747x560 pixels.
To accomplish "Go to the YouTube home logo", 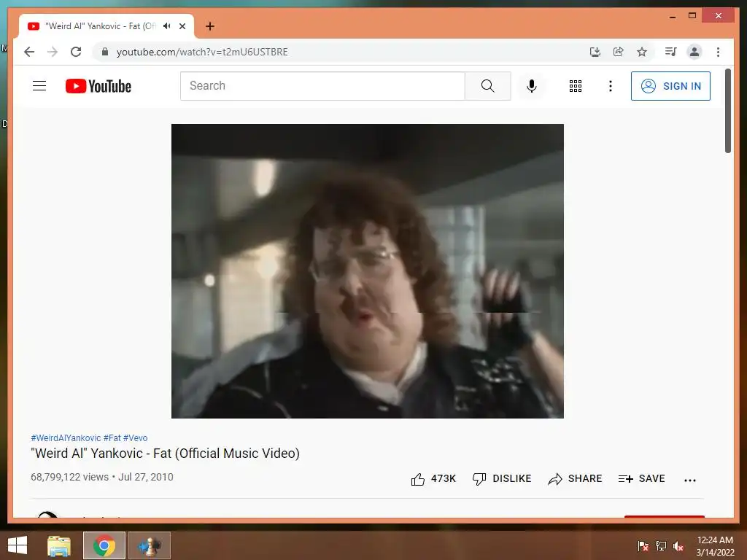I will pyautogui.click(x=98, y=86).
